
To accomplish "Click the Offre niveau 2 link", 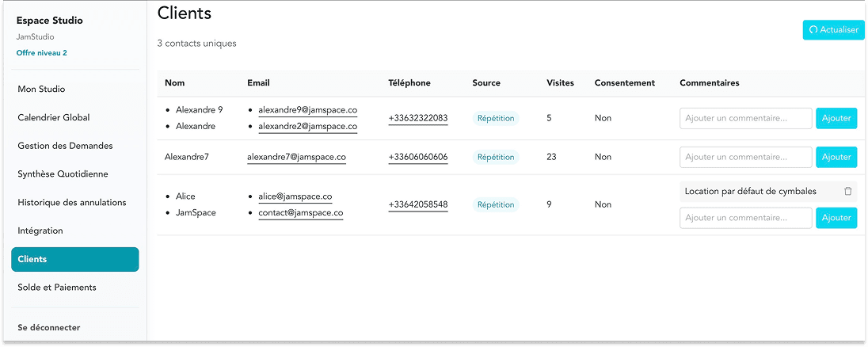I will [x=42, y=53].
